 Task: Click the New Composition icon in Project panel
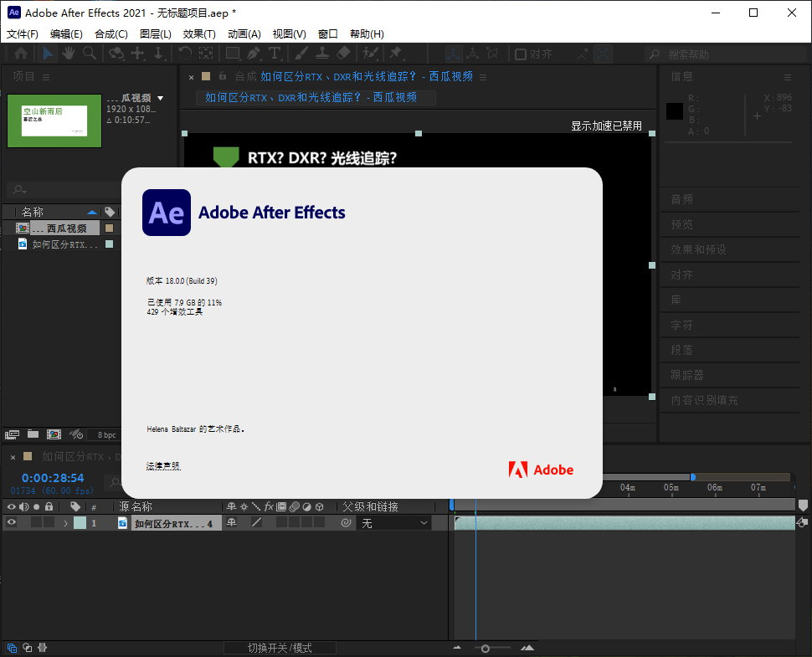pyautogui.click(x=54, y=434)
